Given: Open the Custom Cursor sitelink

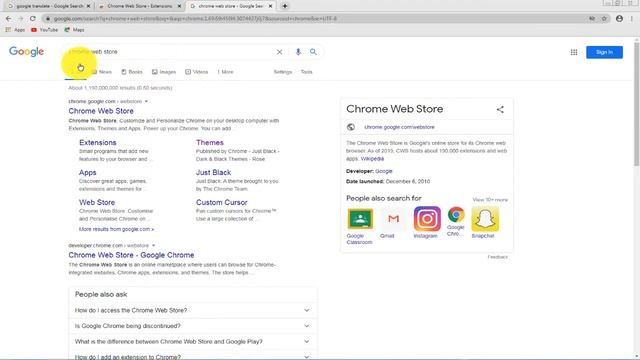Looking at the screenshot, I should tap(222, 202).
